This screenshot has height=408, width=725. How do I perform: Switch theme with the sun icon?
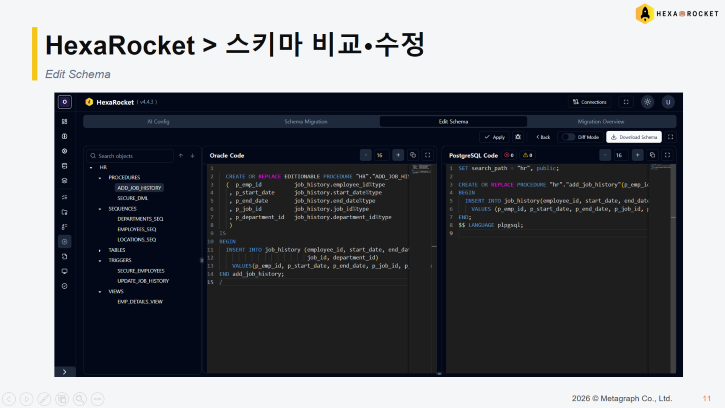[x=647, y=102]
